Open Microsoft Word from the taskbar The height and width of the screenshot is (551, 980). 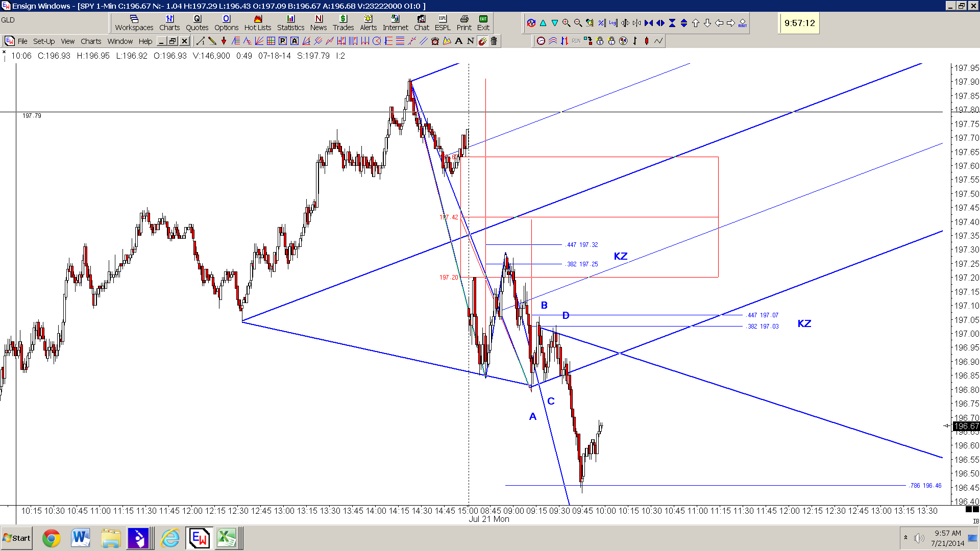coord(81,538)
